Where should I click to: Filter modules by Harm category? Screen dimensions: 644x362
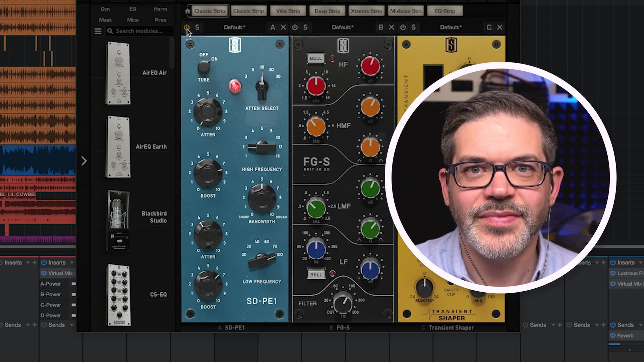[160, 9]
